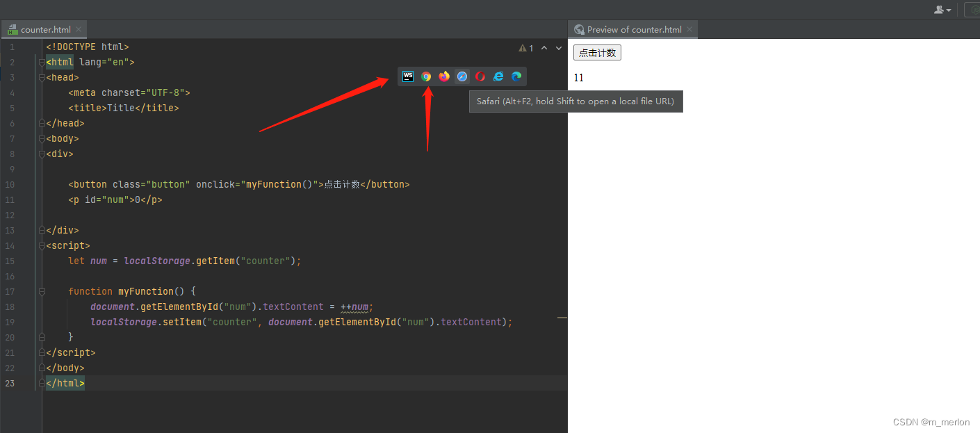This screenshot has width=980, height=433.
Task: Open page in Safari browser
Action: 462,76
